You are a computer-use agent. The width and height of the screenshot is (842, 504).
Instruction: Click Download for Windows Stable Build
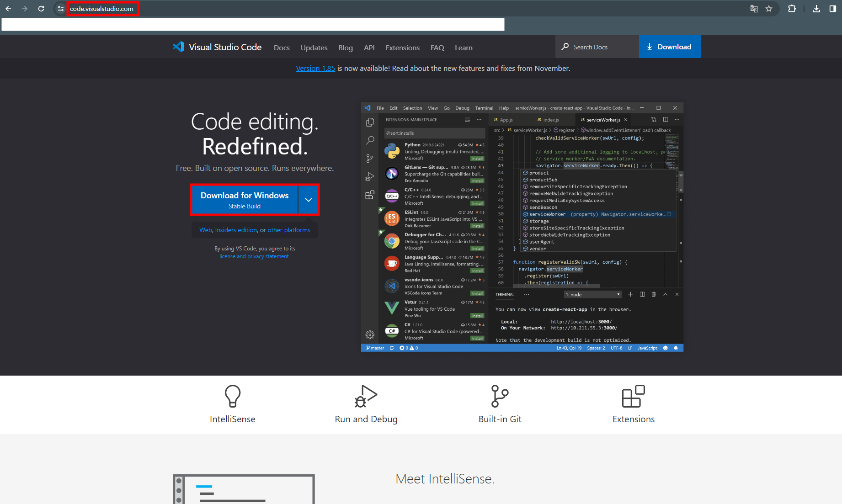(245, 200)
